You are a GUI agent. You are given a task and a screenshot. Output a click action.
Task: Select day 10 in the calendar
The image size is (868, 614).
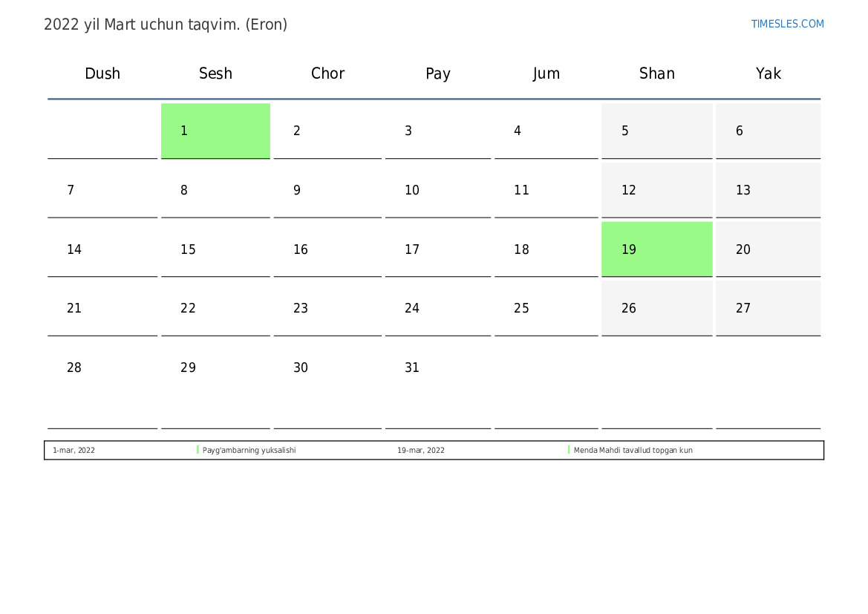click(x=412, y=190)
